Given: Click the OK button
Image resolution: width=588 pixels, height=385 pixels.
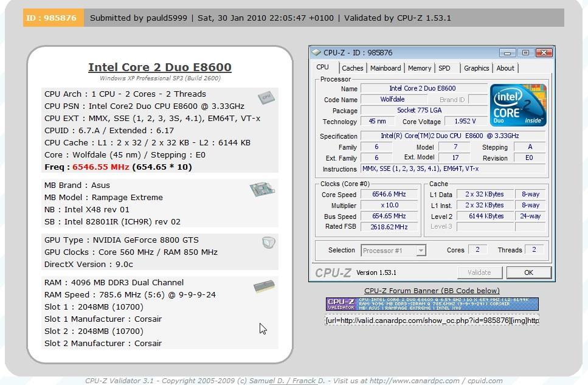Looking at the screenshot, I should tap(529, 272).
